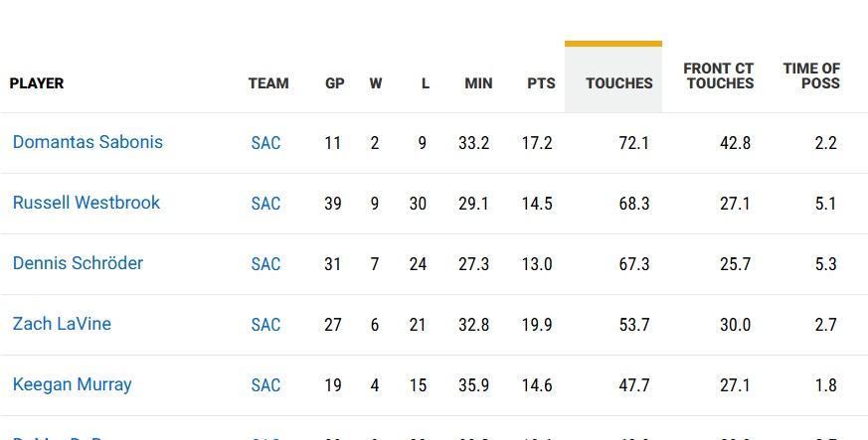Viewport: 868px width, 440px height.
Task: Sort by TEAM column header
Action: tap(268, 83)
